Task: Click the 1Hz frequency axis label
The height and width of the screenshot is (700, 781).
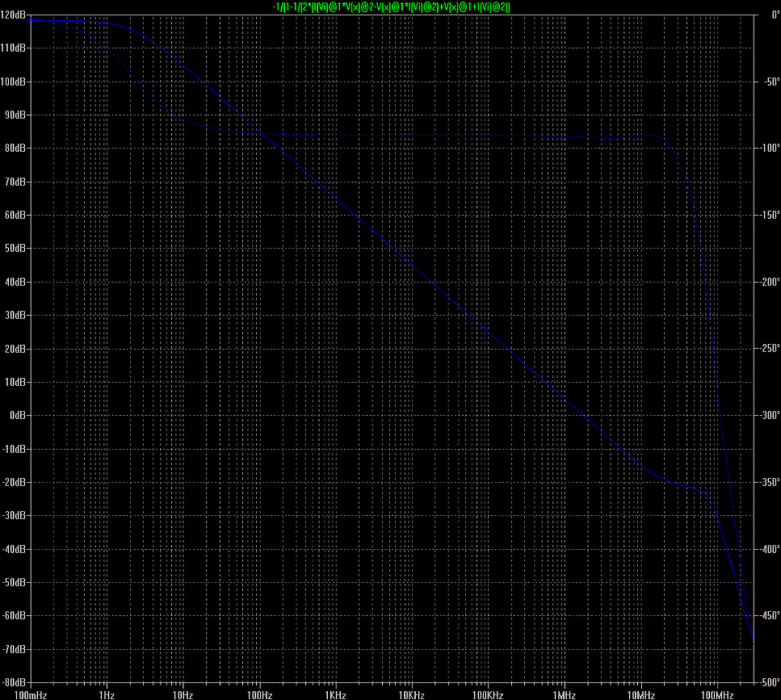Action: 107,695
